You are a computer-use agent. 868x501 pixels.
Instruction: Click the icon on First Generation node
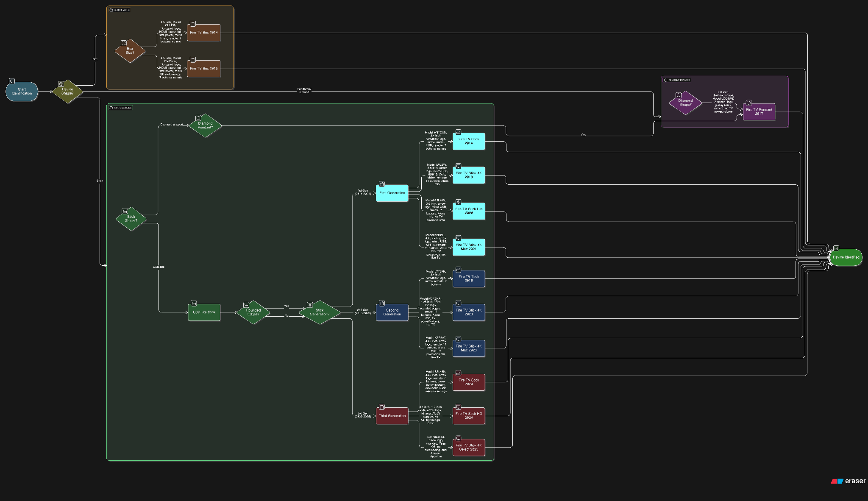pyautogui.click(x=382, y=184)
